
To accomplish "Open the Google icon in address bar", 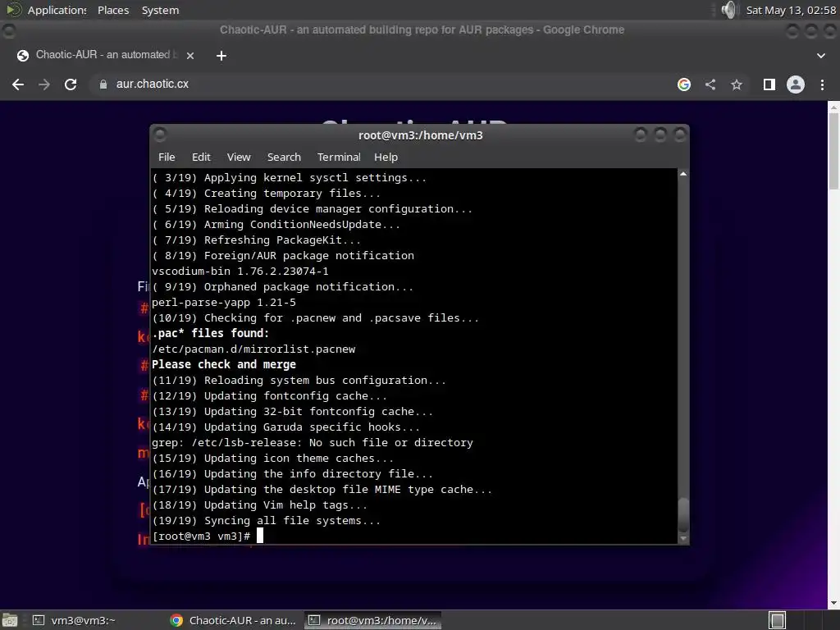I will (x=683, y=84).
